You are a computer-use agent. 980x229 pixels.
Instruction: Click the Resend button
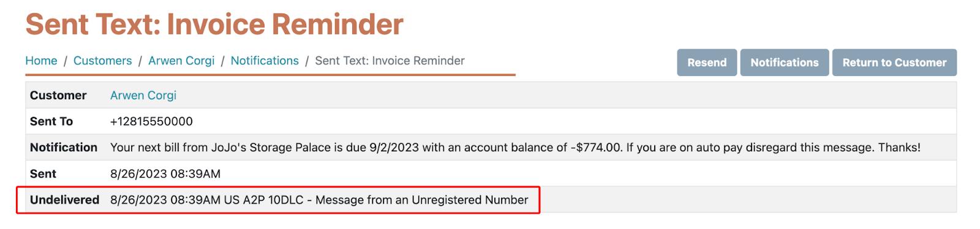[707, 62]
